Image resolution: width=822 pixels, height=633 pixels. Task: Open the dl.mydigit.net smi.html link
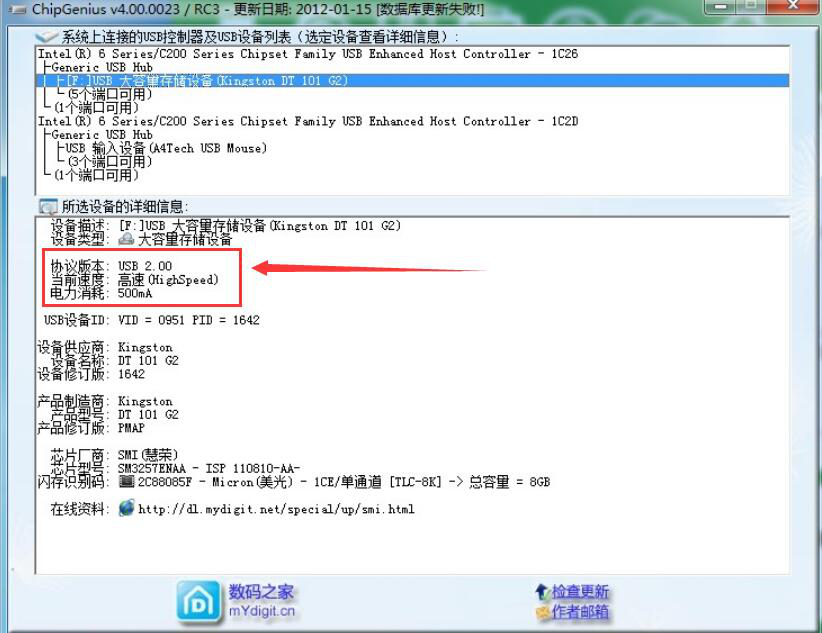coord(276,509)
